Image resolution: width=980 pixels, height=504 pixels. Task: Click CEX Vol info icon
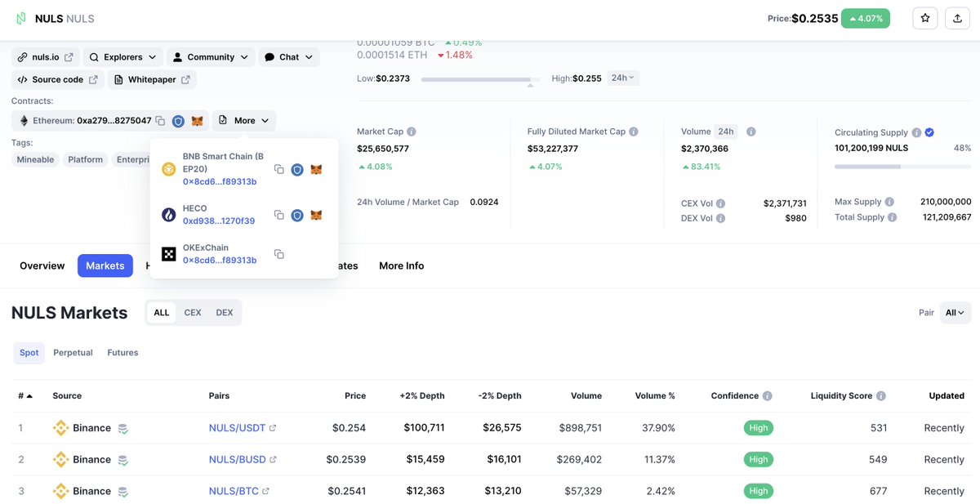pos(721,203)
